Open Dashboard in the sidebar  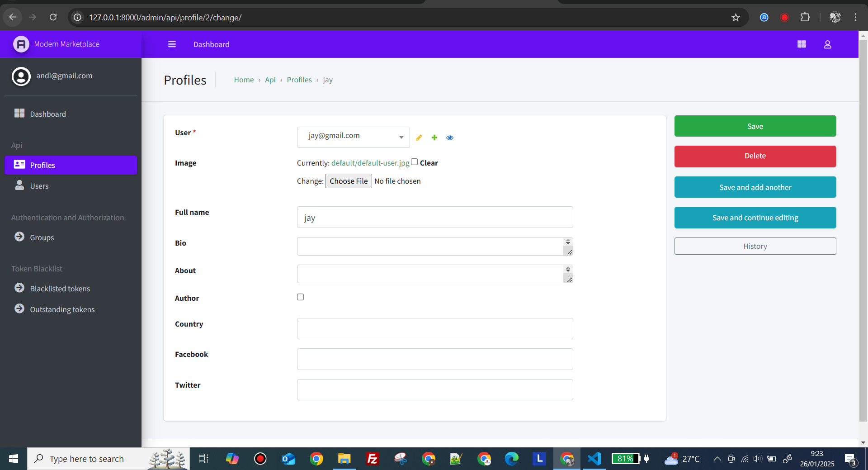(x=71, y=114)
